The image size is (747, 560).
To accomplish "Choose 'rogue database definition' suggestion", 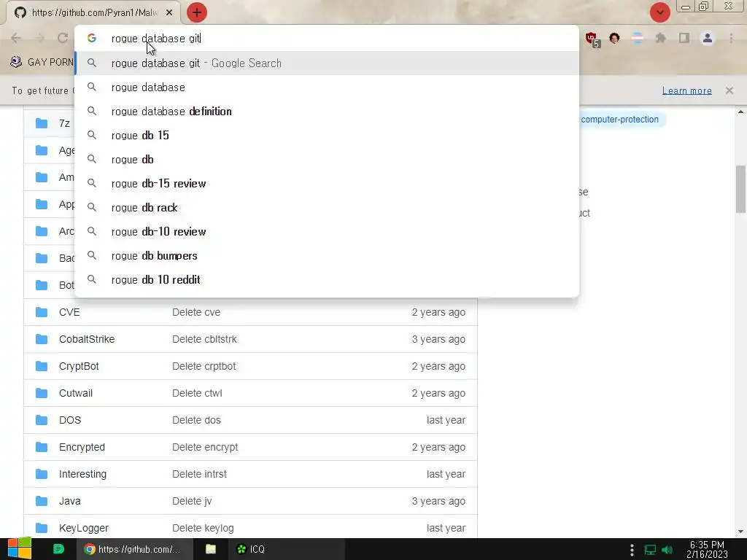I will pyautogui.click(x=327, y=112).
